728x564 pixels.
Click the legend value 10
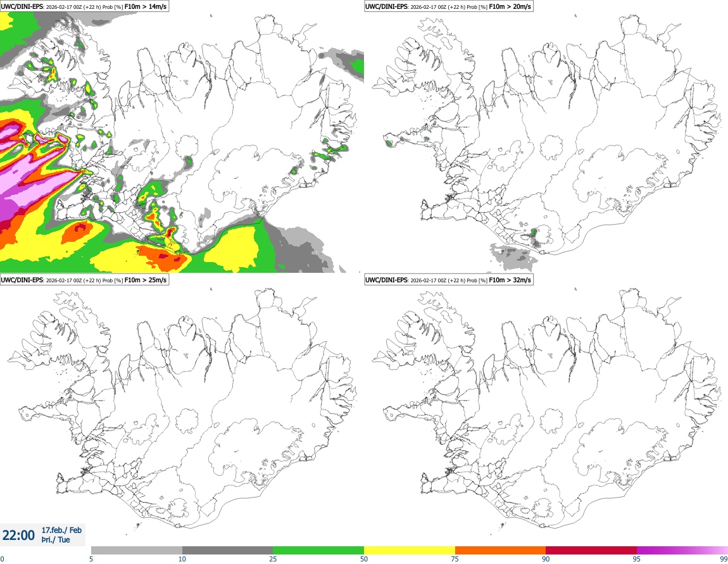pyautogui.click(x=182, y=559)
